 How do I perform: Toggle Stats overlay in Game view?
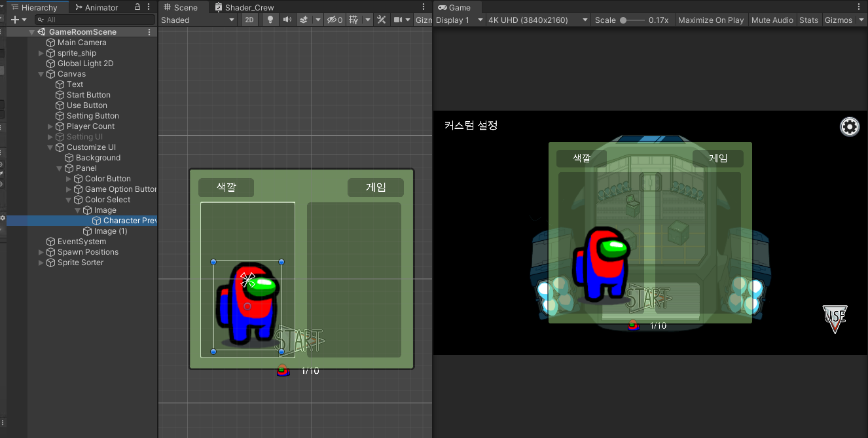point(808,20)
